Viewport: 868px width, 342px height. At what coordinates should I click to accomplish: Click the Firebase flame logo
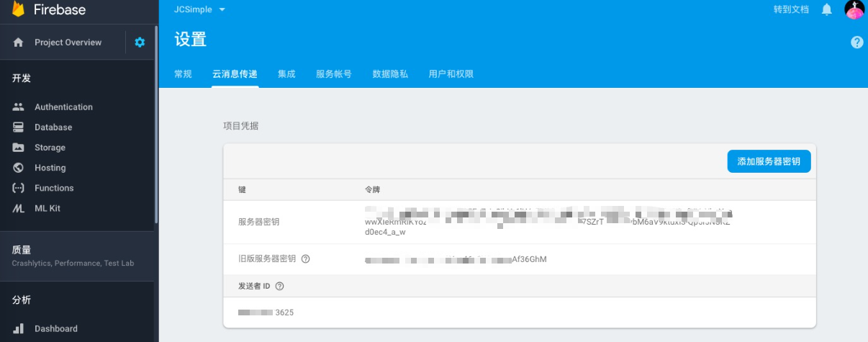pos(19,10)
